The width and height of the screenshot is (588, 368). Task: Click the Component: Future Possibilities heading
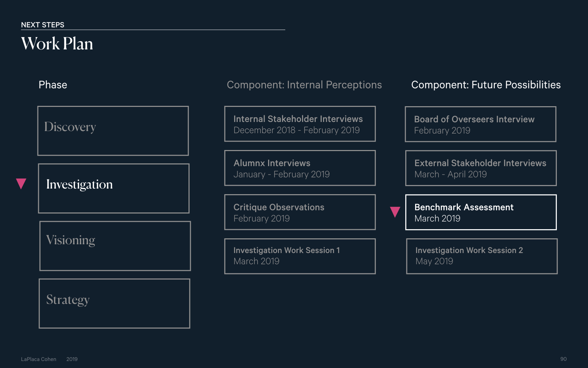coord(486,85)
